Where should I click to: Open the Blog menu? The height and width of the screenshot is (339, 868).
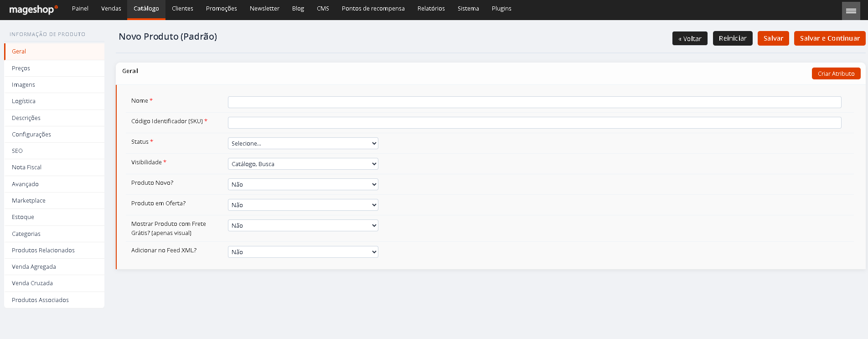[x=298, y=9]
